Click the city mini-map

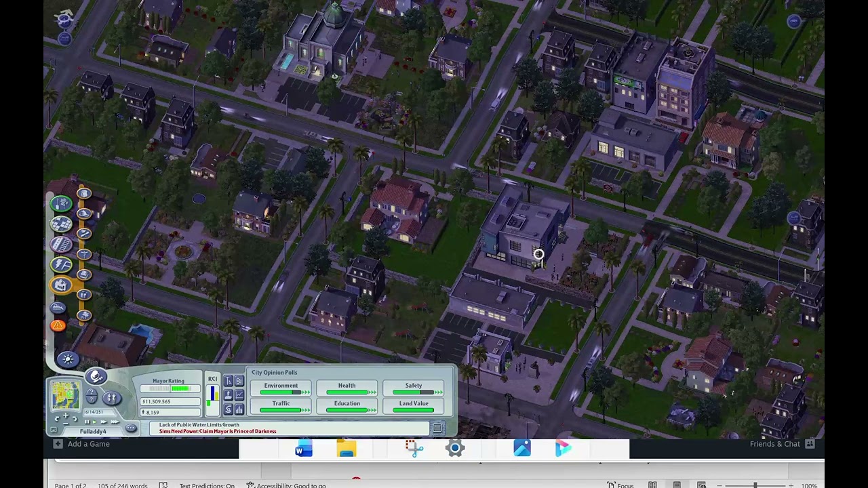tap(65, 395)
